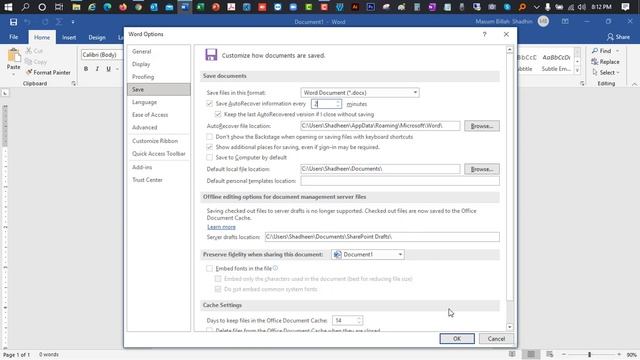Image resolution: width=640 pixels, height=360 pixels.
Task: Adjust the zoom slider in status bar
Action: pos(589,354)
